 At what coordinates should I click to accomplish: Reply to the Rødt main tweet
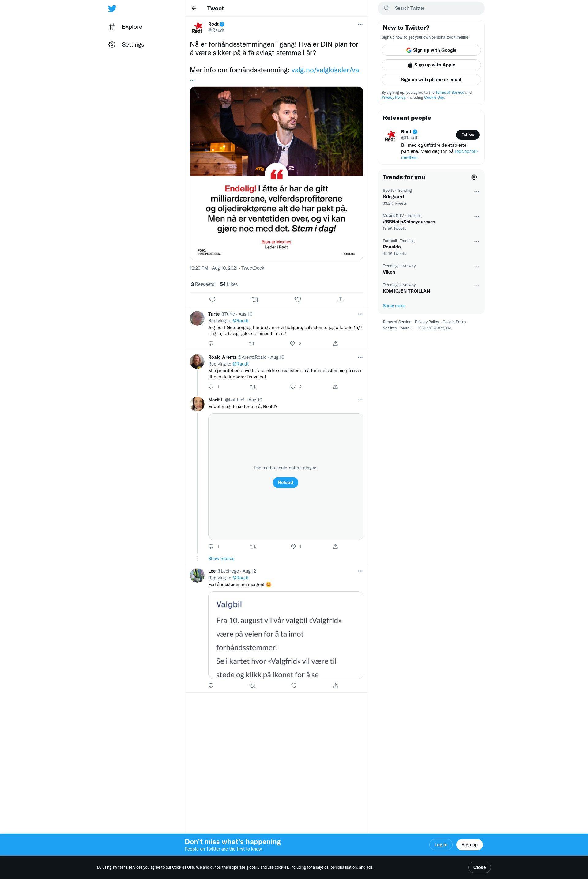point(212,299)
